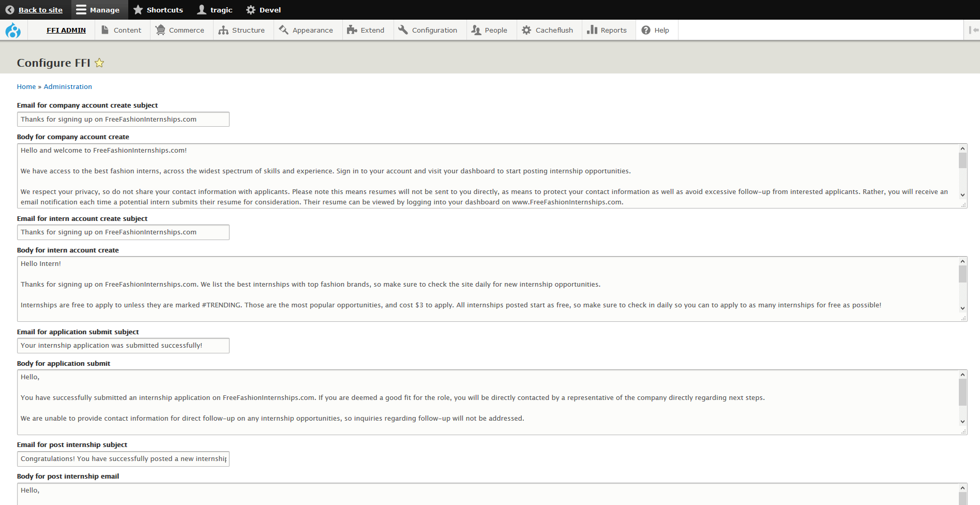The width and height of the screenshot is (980, 505).
Task: Click the Reports bar chart icon
Action: [x=592, y=30]
